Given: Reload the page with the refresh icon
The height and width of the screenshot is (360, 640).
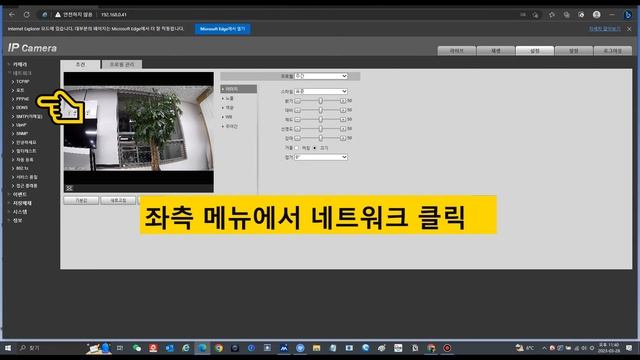Looking at the screenshot, I should pyautogui.click(x=27, y=15).
